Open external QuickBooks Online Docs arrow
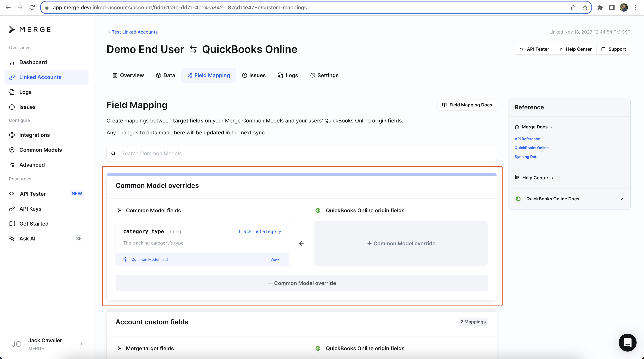The height and width of the screenshot is (359, 644). (x=622, y=199)
